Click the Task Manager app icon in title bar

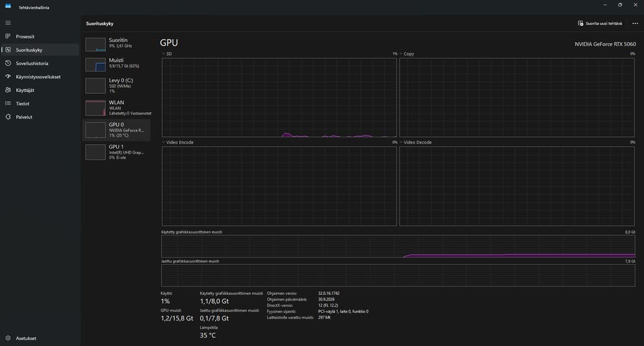pos(8,6)
